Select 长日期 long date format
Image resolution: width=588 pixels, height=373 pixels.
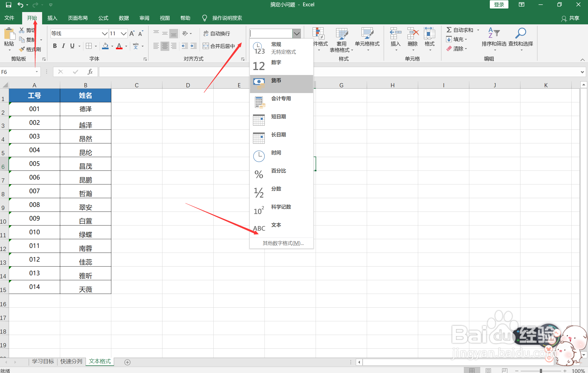coord(281,138)
